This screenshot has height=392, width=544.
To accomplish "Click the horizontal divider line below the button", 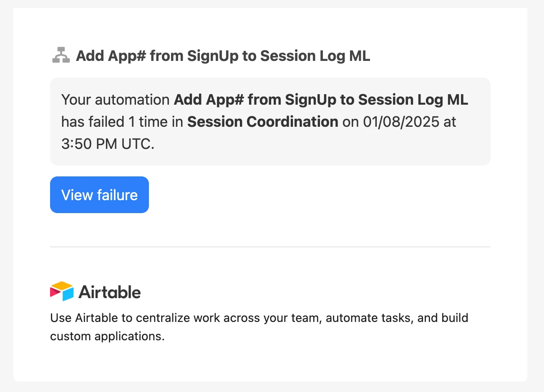I will (x=270, y=247).
